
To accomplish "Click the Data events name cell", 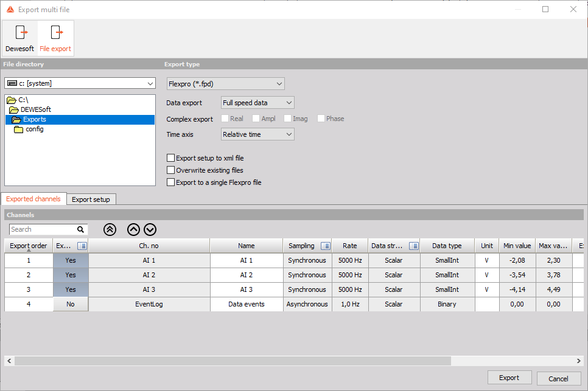I will (247, 304).
